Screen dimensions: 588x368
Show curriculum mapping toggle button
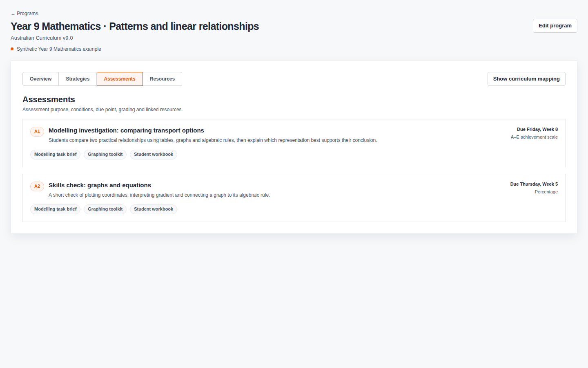[x=526, y=79]
